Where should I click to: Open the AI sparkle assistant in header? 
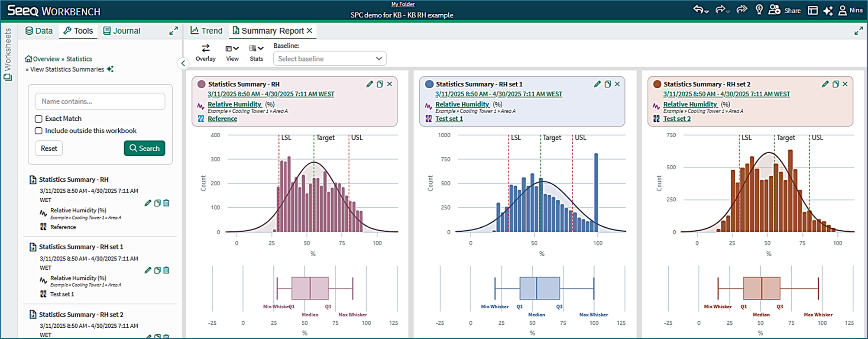coord(828,10)
